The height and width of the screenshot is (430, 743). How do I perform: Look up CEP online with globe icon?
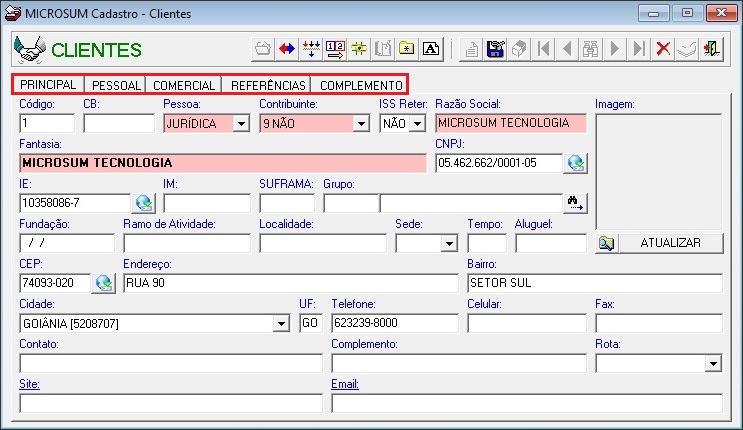point(104,283)
